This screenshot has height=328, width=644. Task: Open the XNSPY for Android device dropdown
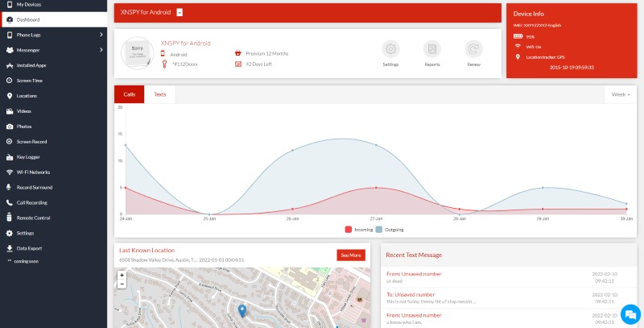pos(180,12)
